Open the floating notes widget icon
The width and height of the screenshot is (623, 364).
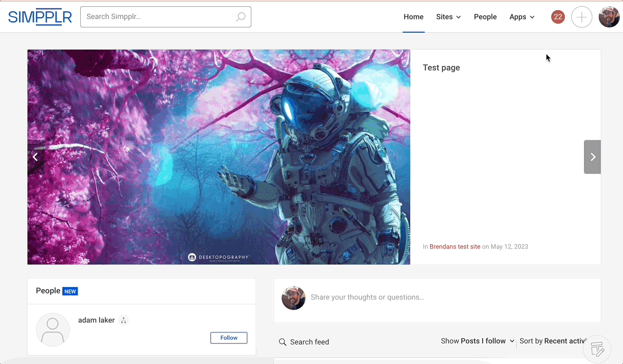[x=597, y=349]
